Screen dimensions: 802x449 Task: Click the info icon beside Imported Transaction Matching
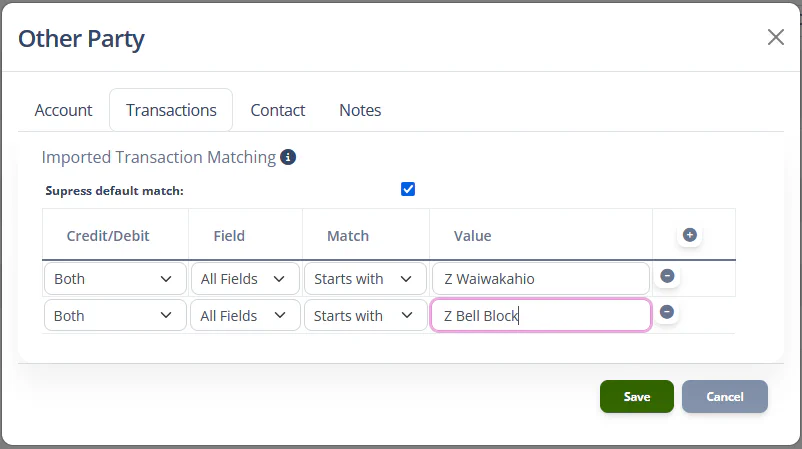click(288, 157)
